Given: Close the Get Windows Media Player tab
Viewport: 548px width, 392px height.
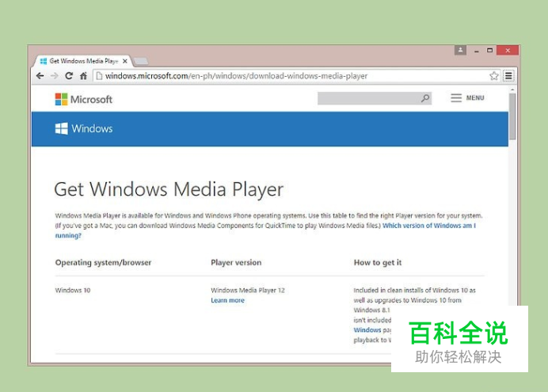Looking at the screenshot, I should (x=125, y=61).
